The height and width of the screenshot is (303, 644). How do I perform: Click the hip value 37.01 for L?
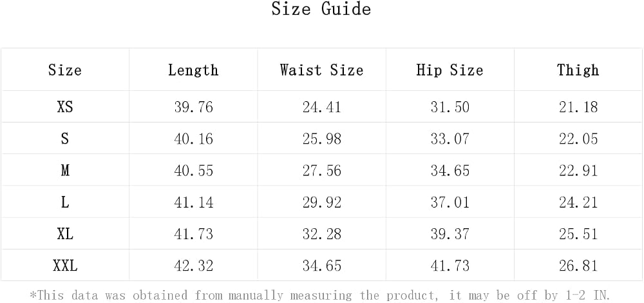click(450, 202)
